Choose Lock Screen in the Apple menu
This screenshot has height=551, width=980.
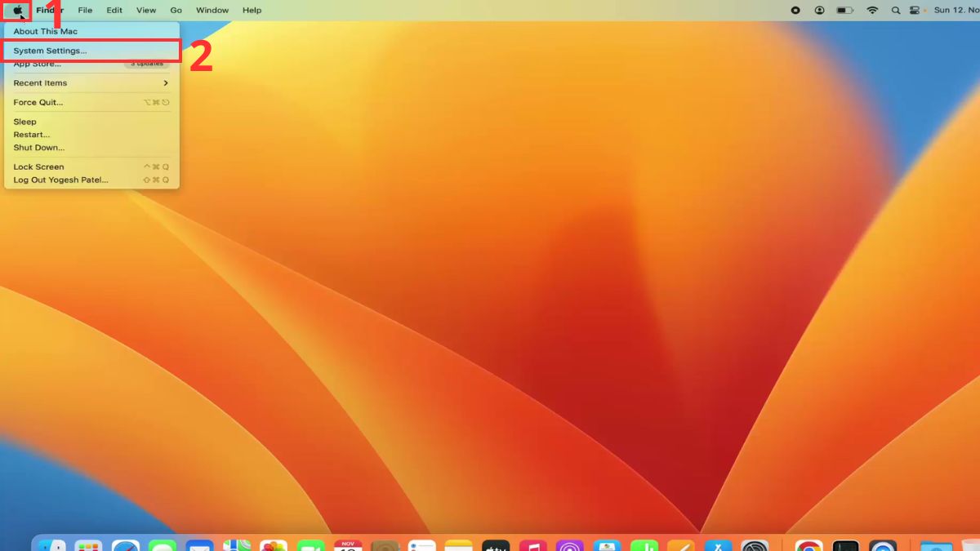click(x=38, y=167)
